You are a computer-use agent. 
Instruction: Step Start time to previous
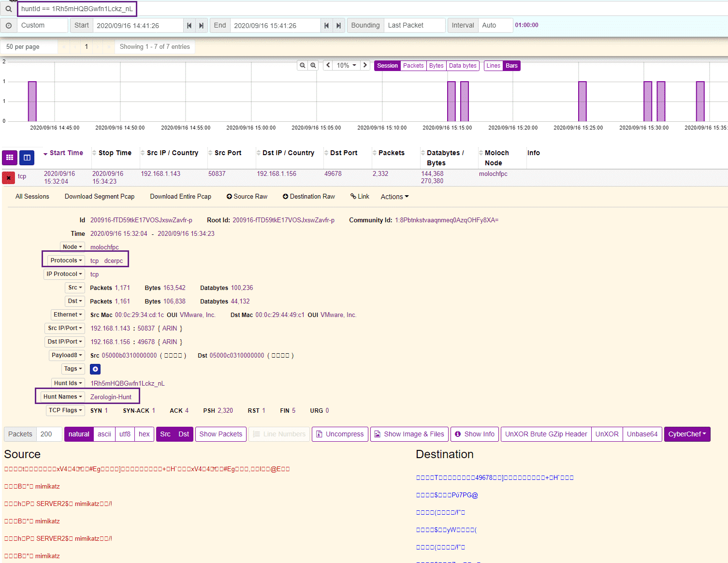(189, 26)
